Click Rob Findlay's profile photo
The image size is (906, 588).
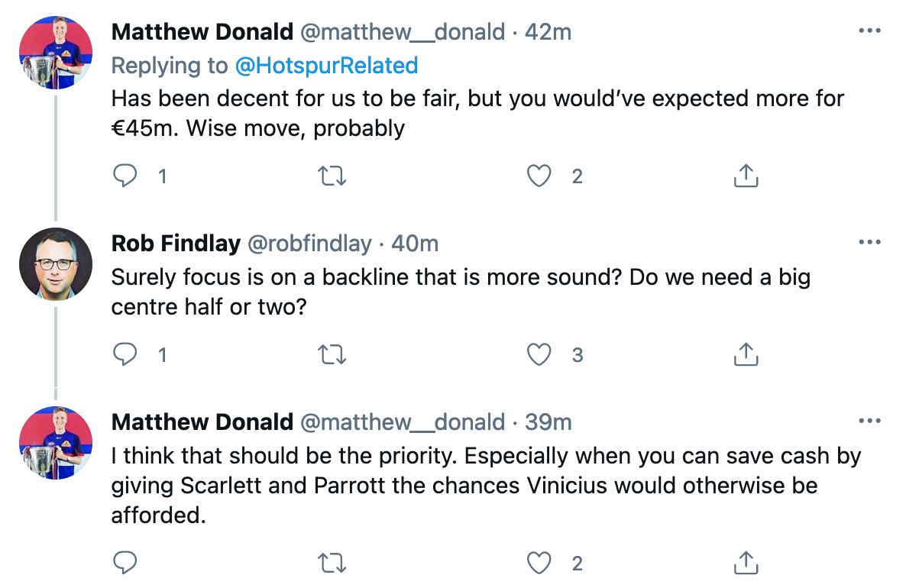click(55, 264)
